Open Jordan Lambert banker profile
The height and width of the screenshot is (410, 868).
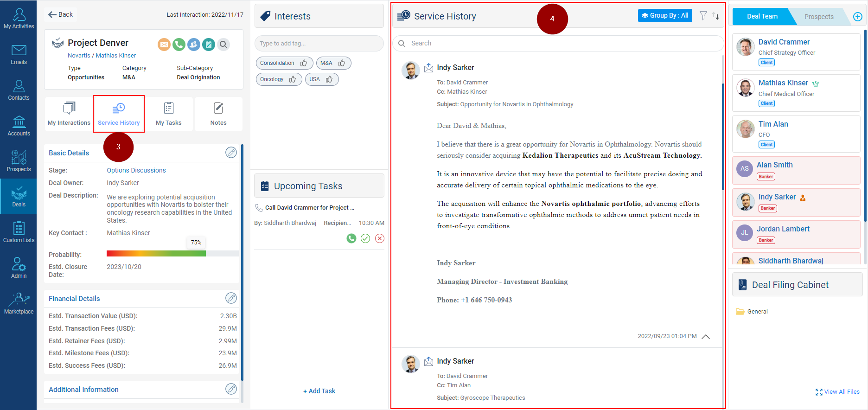click(796, 234)
